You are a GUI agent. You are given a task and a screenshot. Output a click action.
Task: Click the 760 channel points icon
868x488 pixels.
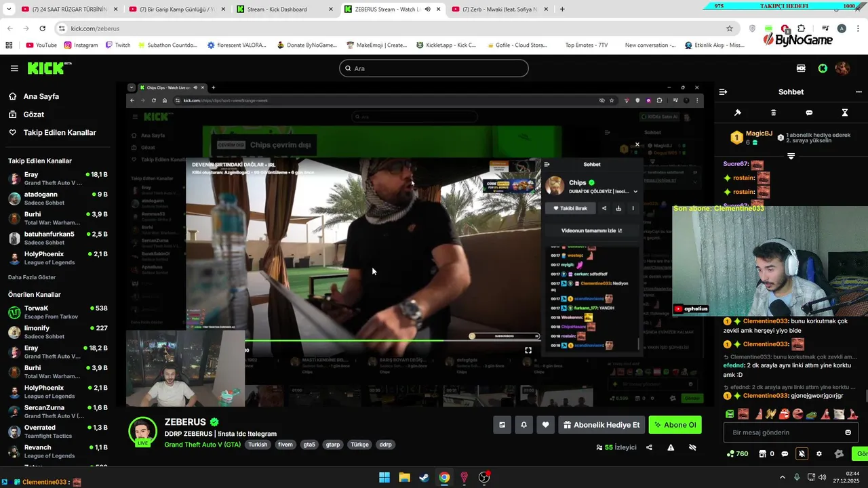[x=738, y=454]
